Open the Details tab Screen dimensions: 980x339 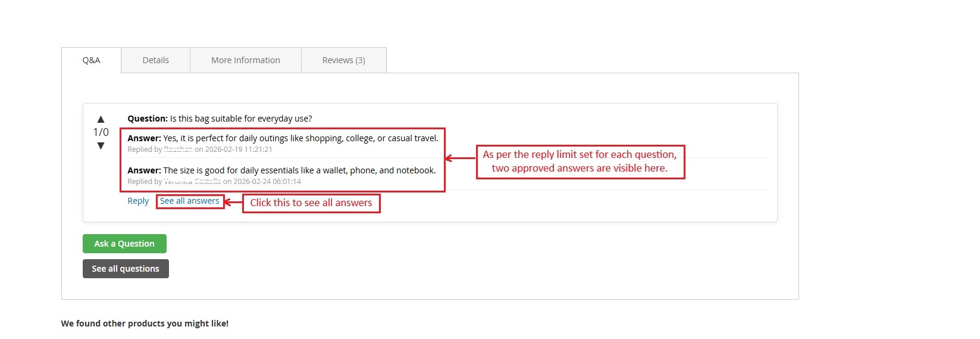(155, 60)
